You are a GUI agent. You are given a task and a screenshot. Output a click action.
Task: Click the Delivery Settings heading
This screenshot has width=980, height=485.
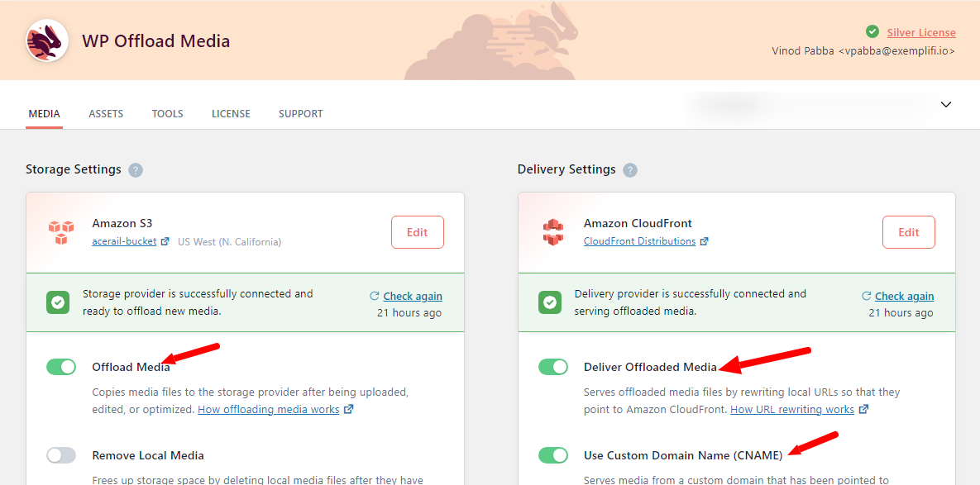pyautogui.click(x=566, y=169)
